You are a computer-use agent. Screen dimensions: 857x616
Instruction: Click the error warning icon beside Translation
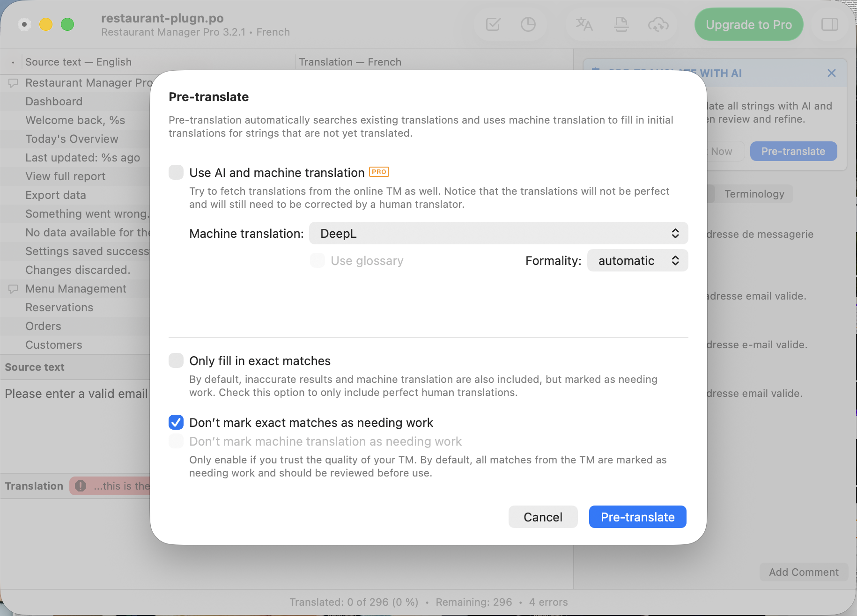[x=81, y=486]
